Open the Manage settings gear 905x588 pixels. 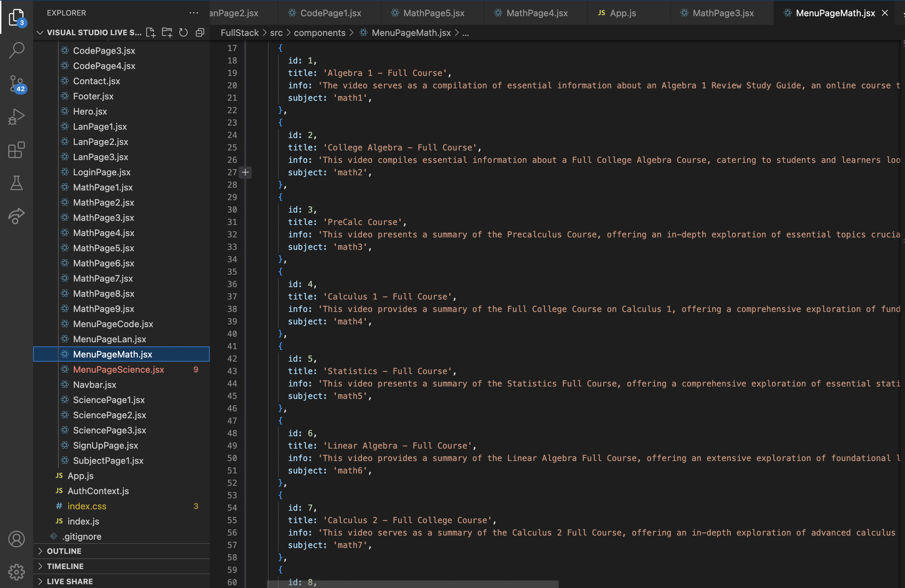pos(16,572)
